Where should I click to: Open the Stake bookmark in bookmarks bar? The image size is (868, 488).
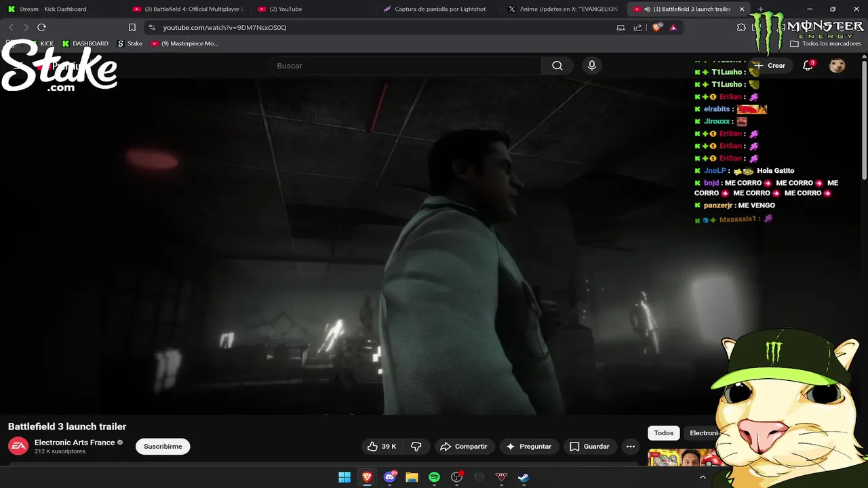130,43
